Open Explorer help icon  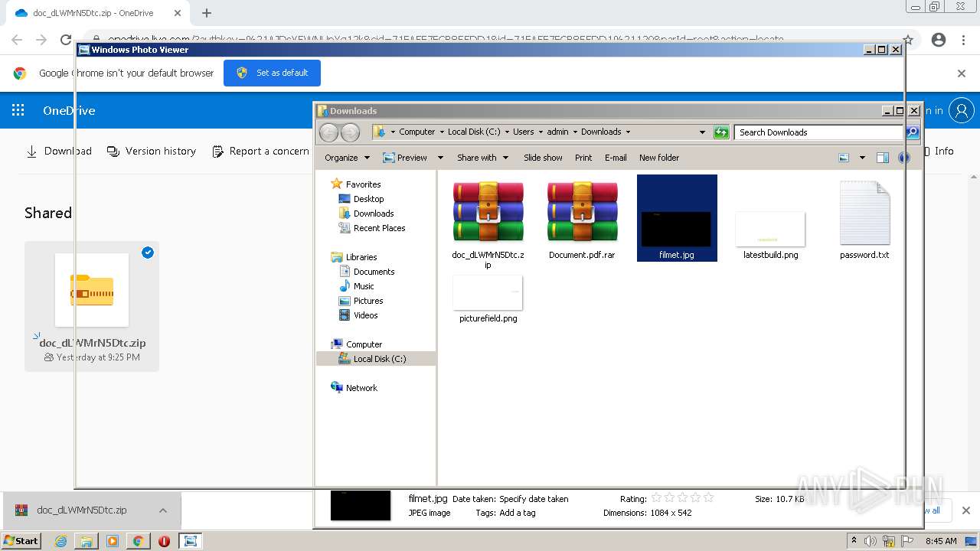click(904, 158)
